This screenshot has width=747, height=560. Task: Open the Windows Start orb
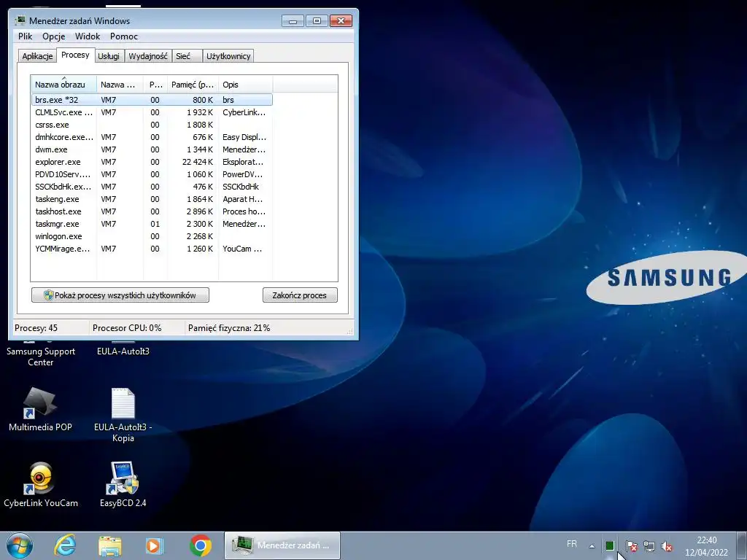tap(20, 545)
